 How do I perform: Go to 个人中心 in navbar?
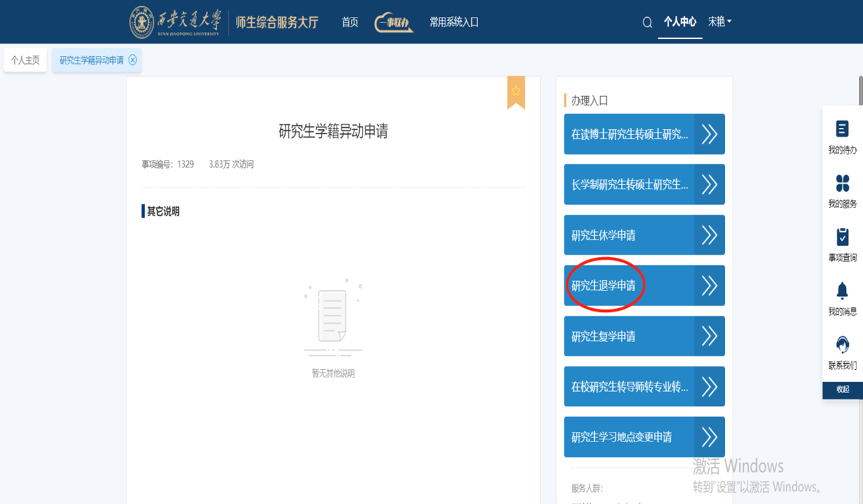679,22
